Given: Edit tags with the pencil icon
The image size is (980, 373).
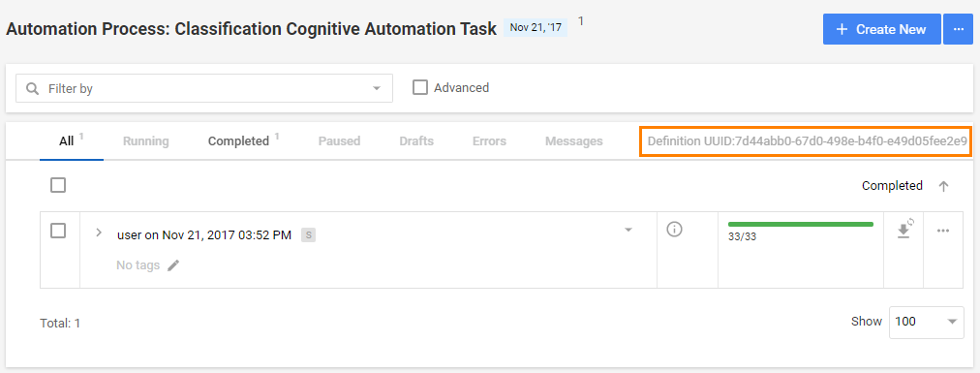Looking at the screenshot, I should coord(173,265).
